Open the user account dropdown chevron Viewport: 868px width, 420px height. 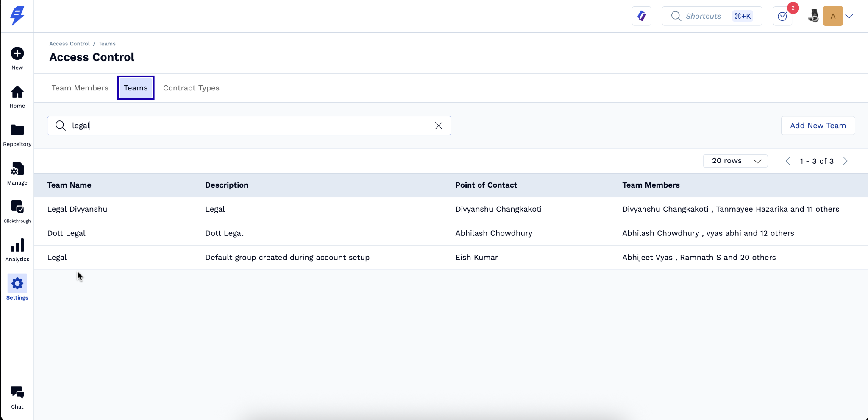pyautogui.click(x=849, y=16)
